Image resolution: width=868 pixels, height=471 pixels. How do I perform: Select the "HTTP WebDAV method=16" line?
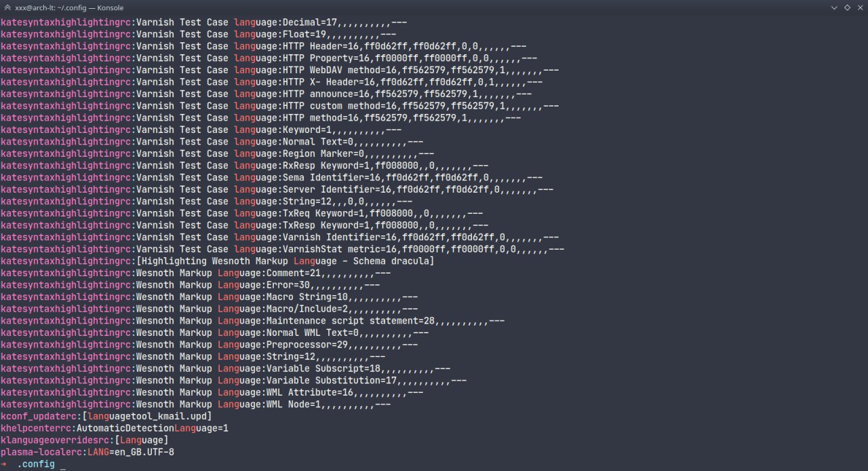click(279, 70)
